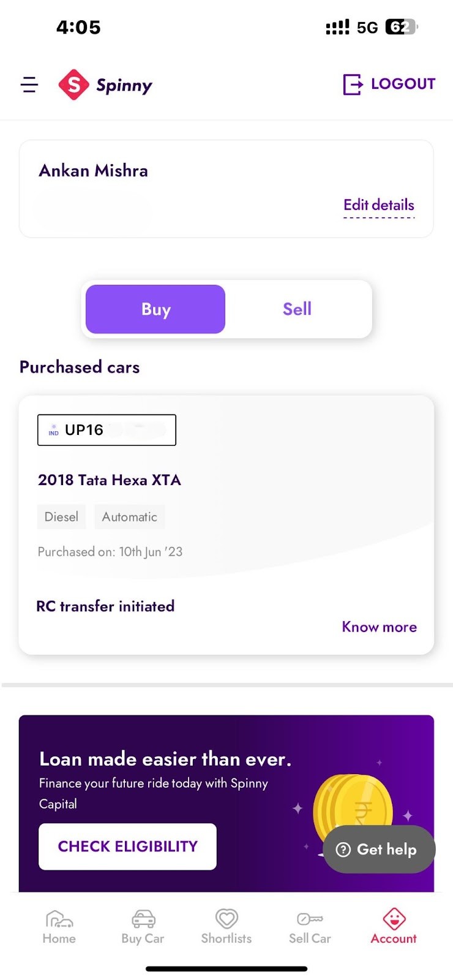Tap the UP16 registration number plate
453x980 pixels.
tap(107, 430)
